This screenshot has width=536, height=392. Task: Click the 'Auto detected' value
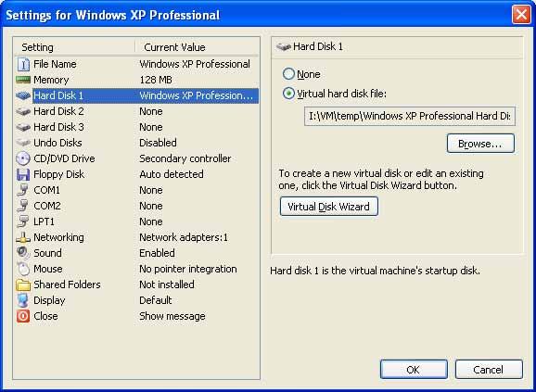(x=172, y=174)
